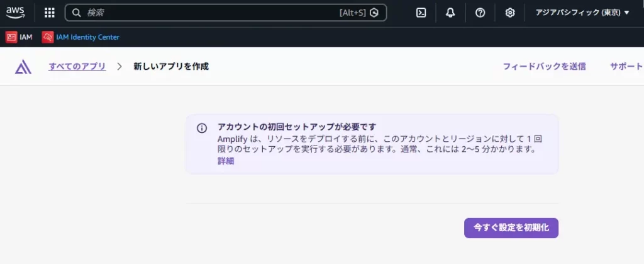Click the info icon in setup notice
The height and width of the screenshot is (264, 644).
pos(202,128)
